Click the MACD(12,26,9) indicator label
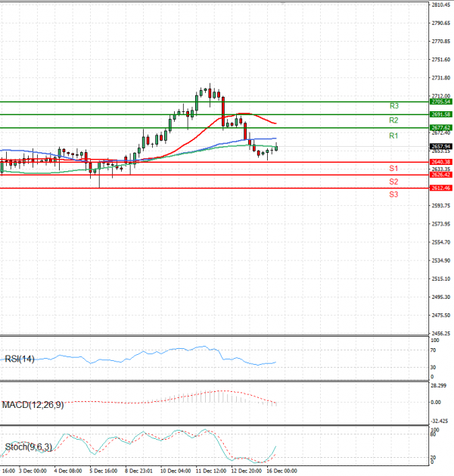 coord(33,405)
